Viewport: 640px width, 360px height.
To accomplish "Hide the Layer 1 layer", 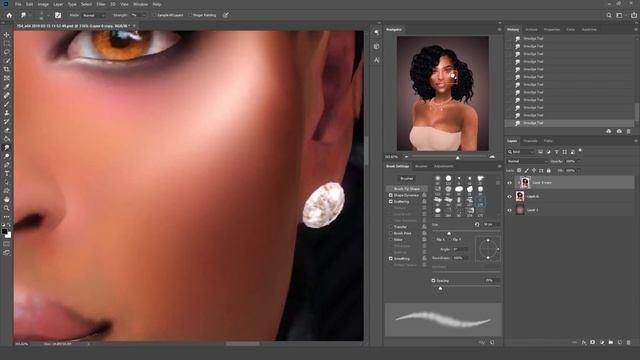I will (509, 210).
